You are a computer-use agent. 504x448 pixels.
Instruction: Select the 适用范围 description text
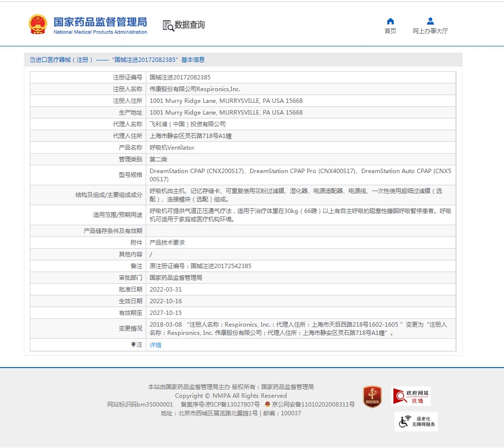coord(300,215)
